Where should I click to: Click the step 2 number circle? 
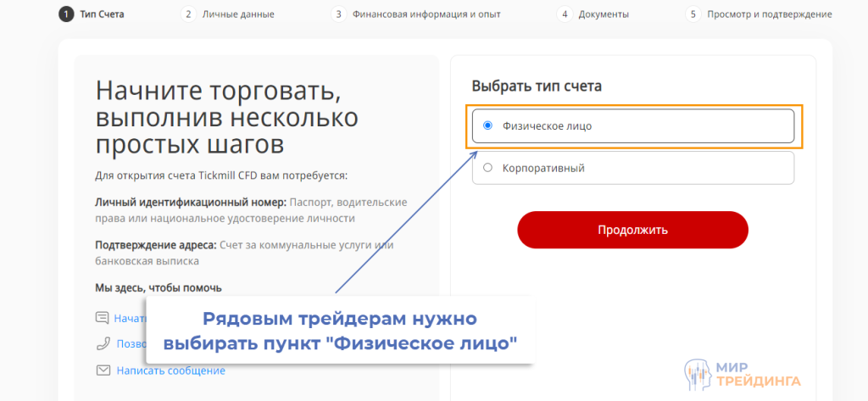point(188,14)
